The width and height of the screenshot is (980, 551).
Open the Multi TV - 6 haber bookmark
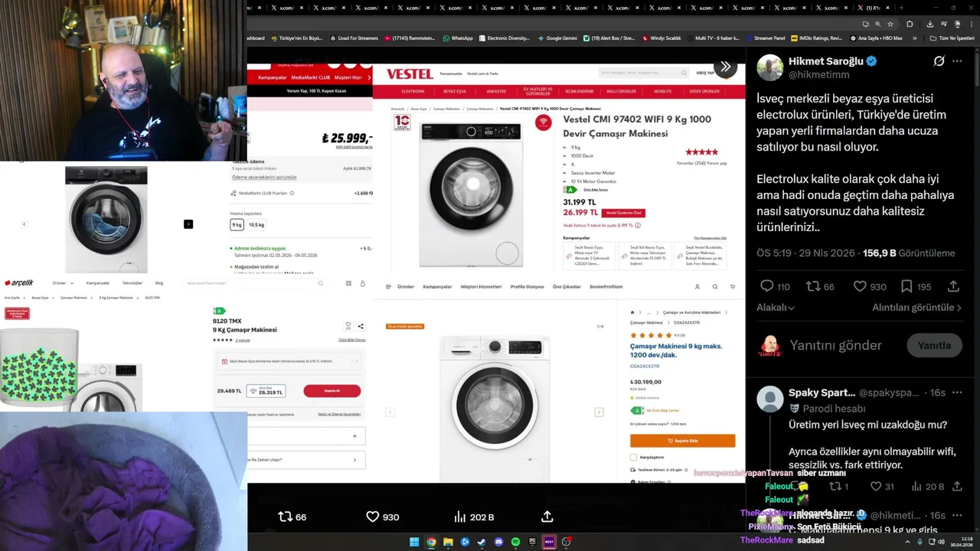(714, 38)
